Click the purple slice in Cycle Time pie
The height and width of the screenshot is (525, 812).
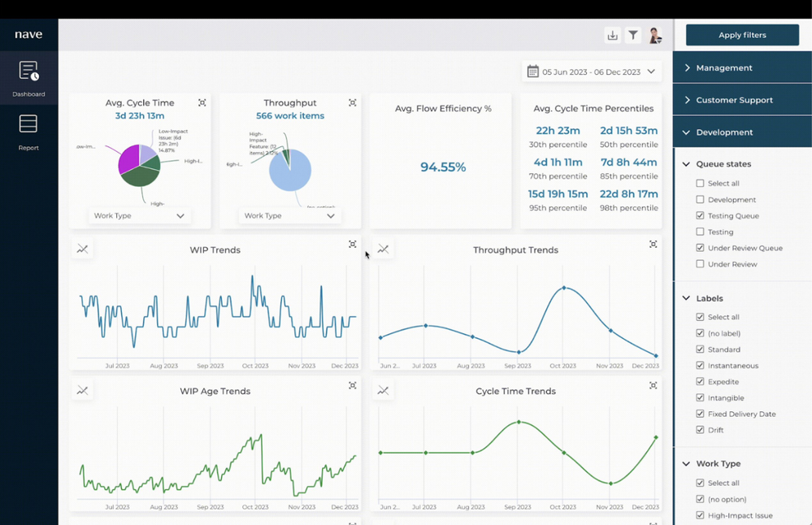pos(128,158)
